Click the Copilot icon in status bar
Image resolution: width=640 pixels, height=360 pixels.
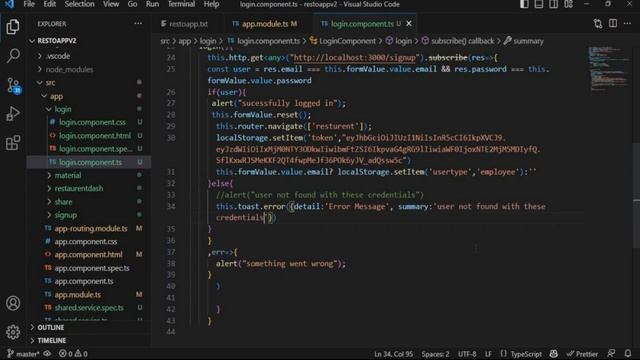(553, 354)
